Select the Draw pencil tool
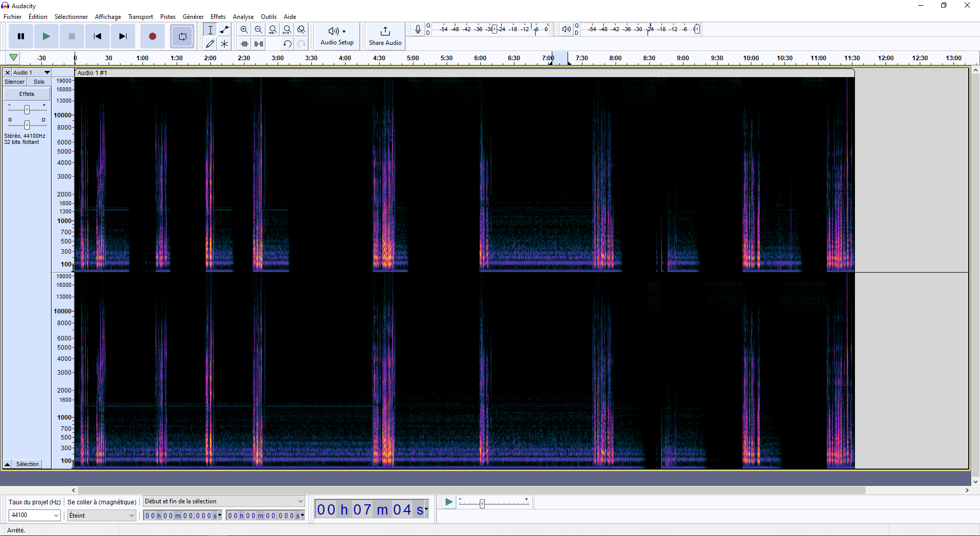Image resolution: width=980 pixels, height=536 pixels. (x=210, y=44)
